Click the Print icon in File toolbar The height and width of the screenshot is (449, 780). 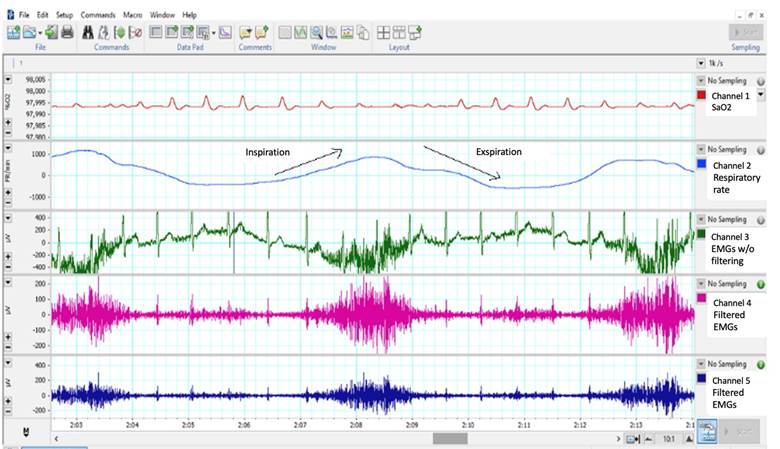click(x=66, y=32)
